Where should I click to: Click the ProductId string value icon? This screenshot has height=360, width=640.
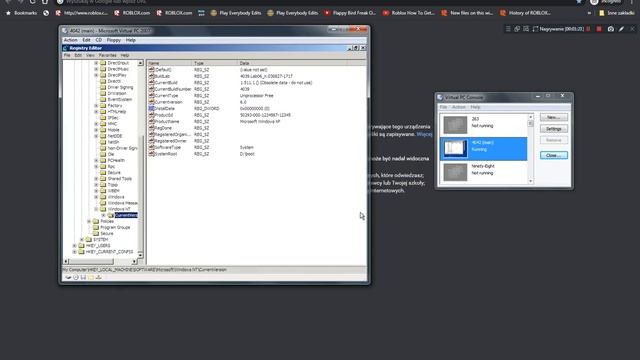[x=151, y=115]
